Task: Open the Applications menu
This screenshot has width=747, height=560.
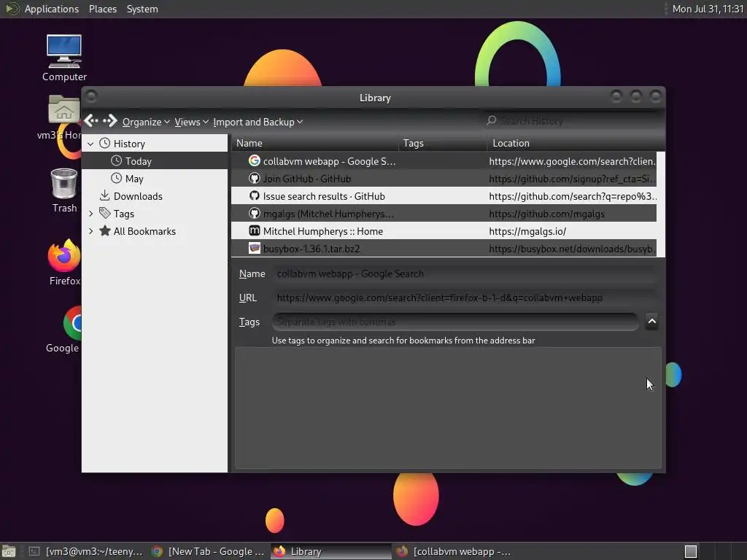Action: click(52, 9)
